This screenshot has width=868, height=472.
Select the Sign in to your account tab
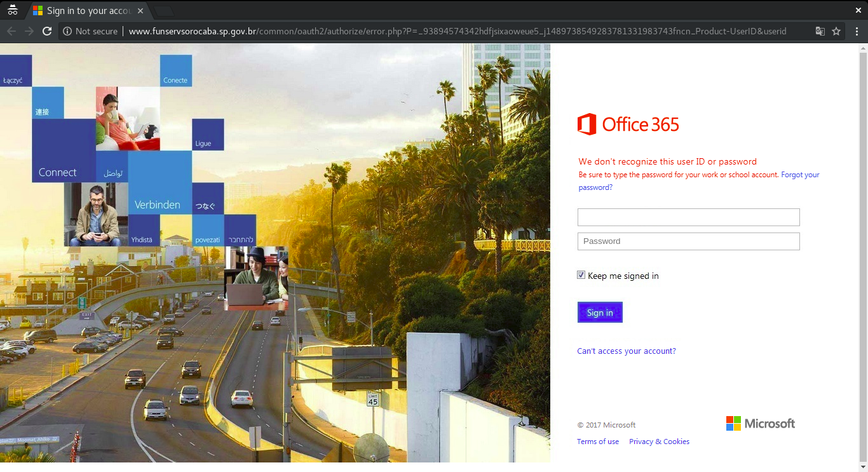pos(88,11)
